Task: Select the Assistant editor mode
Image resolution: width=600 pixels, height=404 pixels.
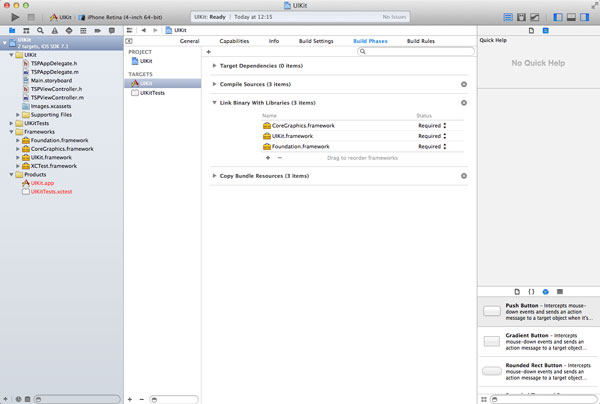Action: [x=521, y=17]
